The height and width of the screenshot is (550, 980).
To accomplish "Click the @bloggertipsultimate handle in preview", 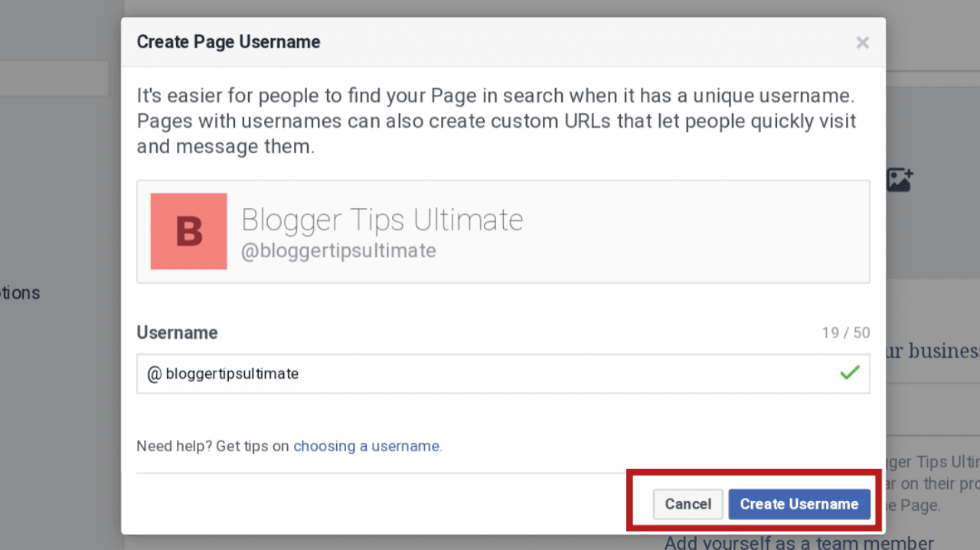I will pos(338,251).
